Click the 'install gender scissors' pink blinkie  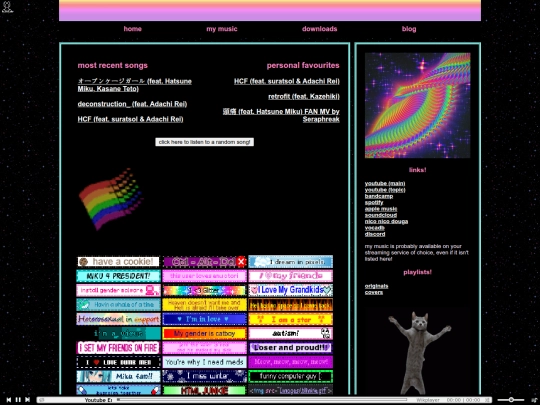point(118,290)
